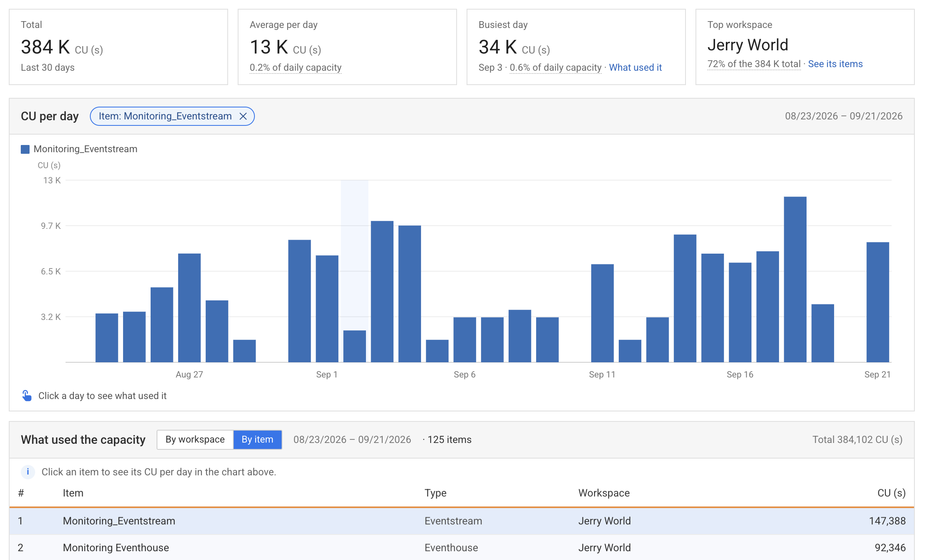Click Eventstream type cell
Image resolution: width=926 pixels, height=560 pixels.
tap(453, 521)
